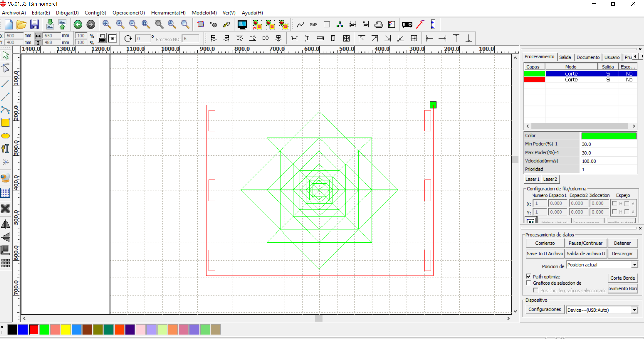The width and height of the screenshot is (644, 339).
Task: Pick the blue swatch in bottom palette
Action: (x=23, y=330)
